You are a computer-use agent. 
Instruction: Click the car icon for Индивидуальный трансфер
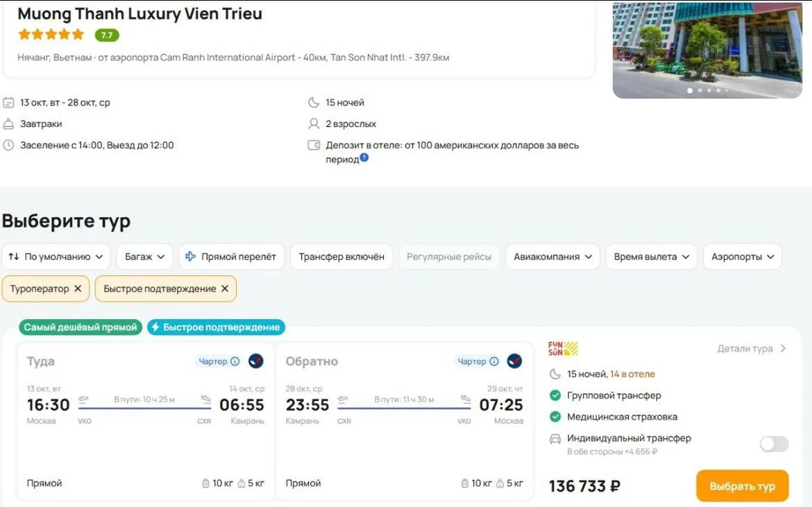[x=555, y=439]
